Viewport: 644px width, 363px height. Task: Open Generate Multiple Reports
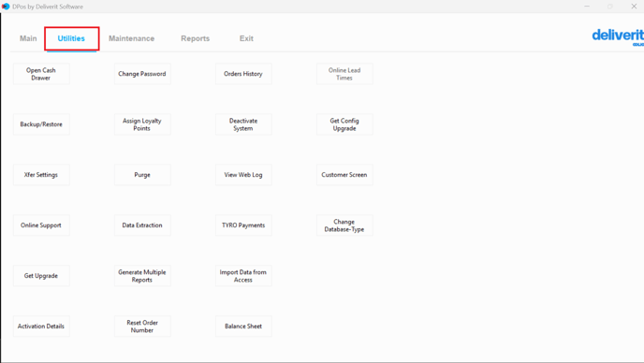(x=142, y=276)
